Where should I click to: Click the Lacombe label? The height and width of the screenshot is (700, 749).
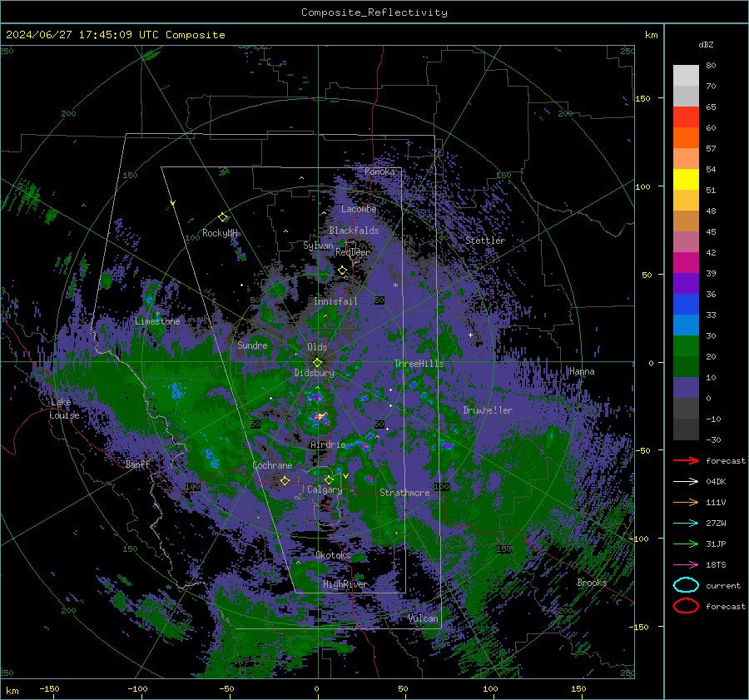pos(359,209)
